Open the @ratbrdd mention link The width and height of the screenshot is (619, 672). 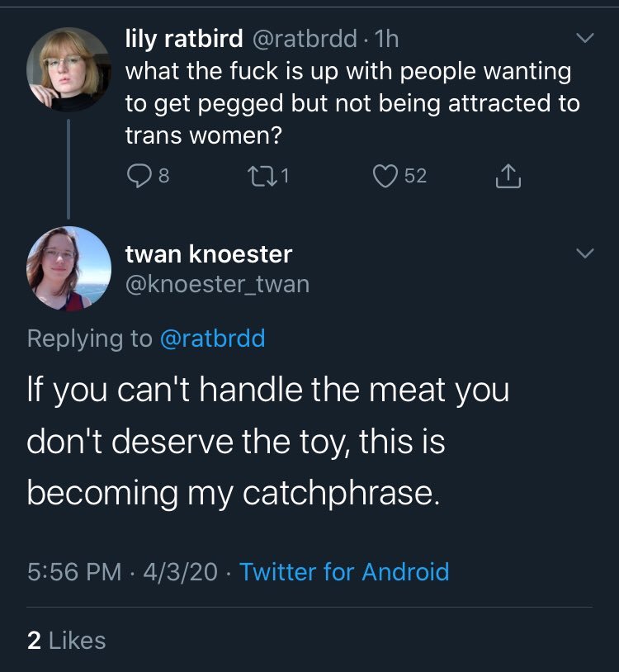pyautogui.click(x=212, y=338)
